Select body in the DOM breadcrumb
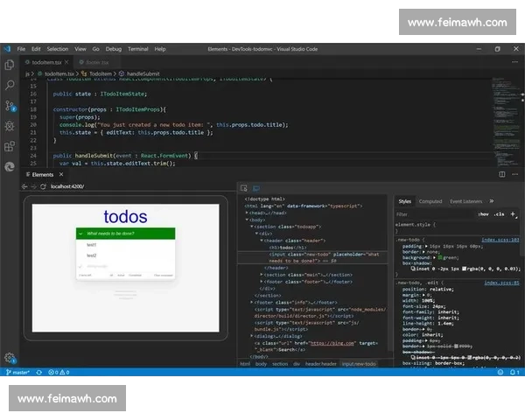 coord(261,364)
